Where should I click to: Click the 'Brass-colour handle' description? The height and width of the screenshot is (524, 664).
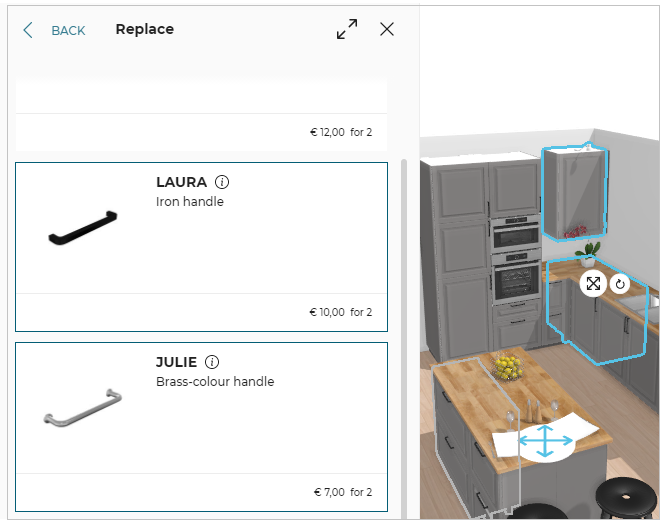pyautogui.click(x=215, y=382)
